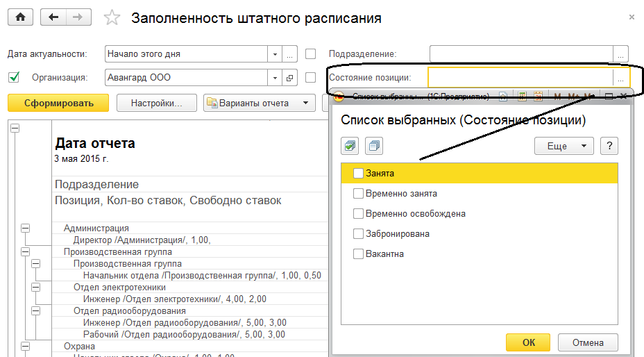This screenshot has height=357, width=644.
Task: Enable the Вакантна option
Action: pyautogui.click(x=358, y=254)
